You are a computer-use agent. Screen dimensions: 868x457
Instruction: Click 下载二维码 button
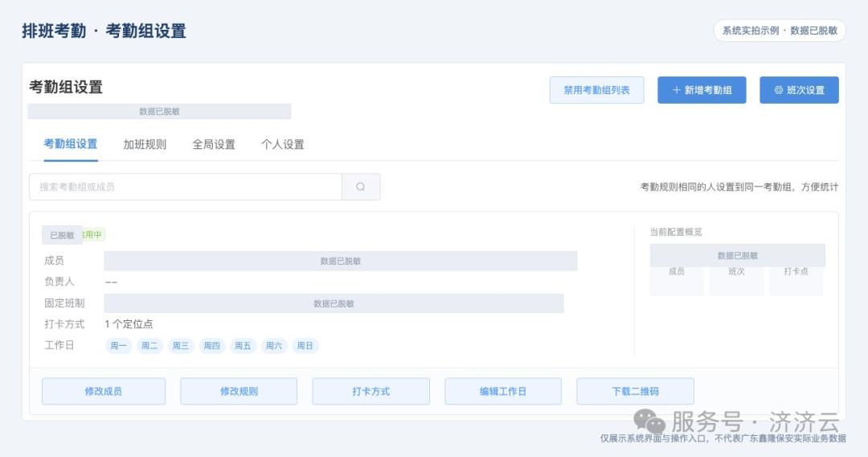635,391
